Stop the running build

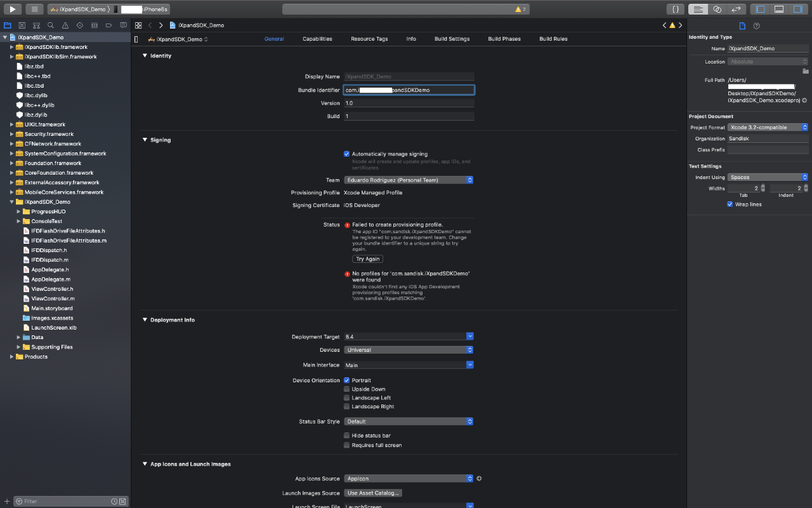34,10
